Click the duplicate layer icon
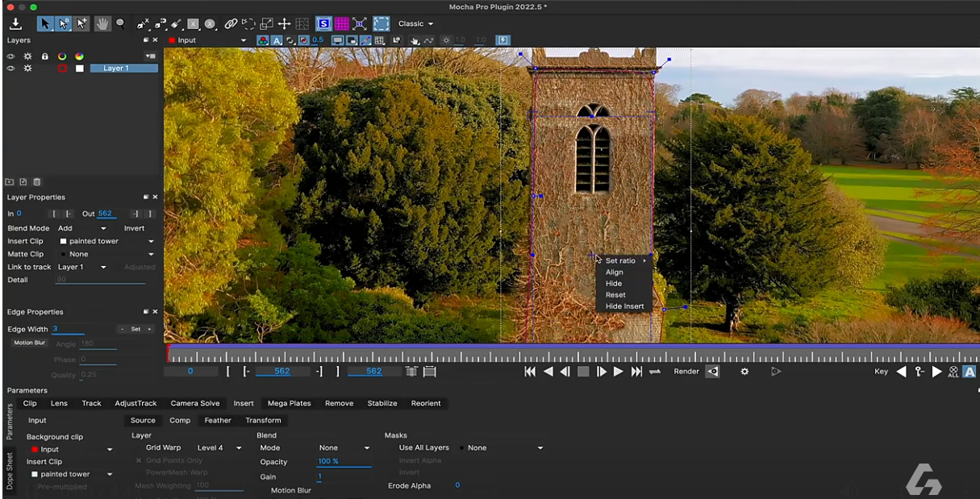The image size is (980, 499). pyautogui.click(x=23, y=182)
